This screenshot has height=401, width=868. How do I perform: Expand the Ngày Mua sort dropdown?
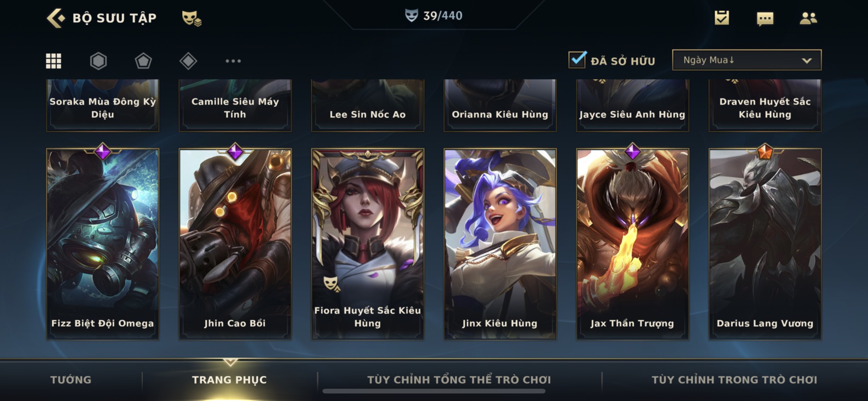tap(747, 60)
